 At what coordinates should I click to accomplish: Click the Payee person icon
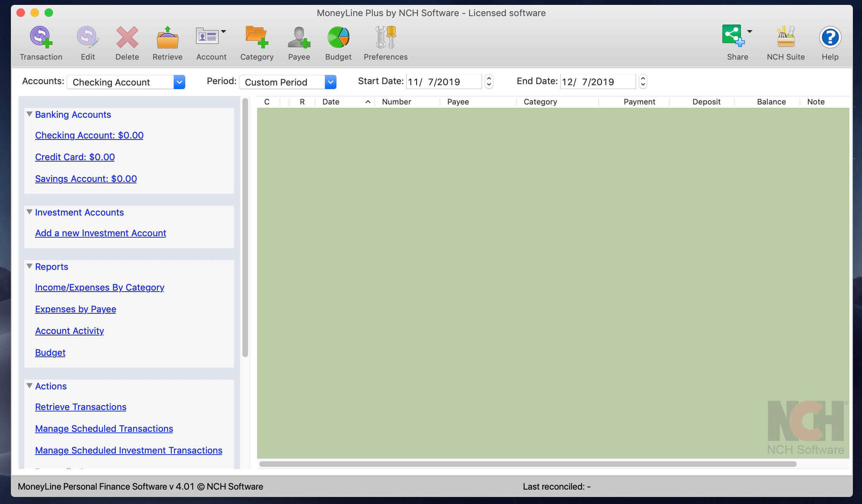299,37
